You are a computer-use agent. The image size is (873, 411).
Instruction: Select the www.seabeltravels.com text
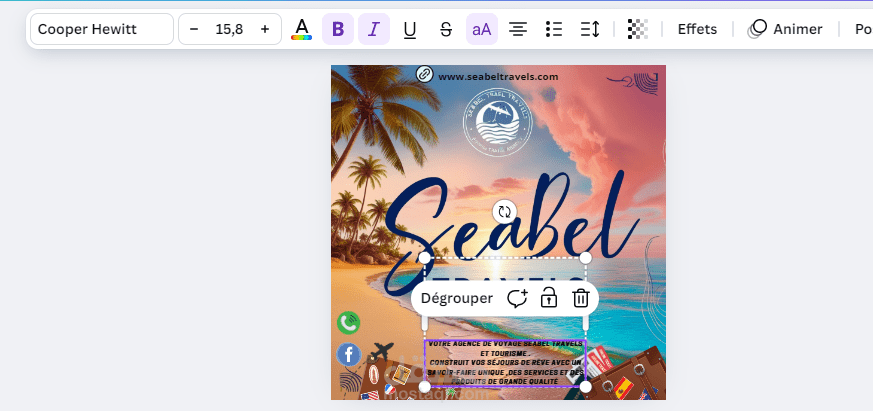click(x=498, y=77)
